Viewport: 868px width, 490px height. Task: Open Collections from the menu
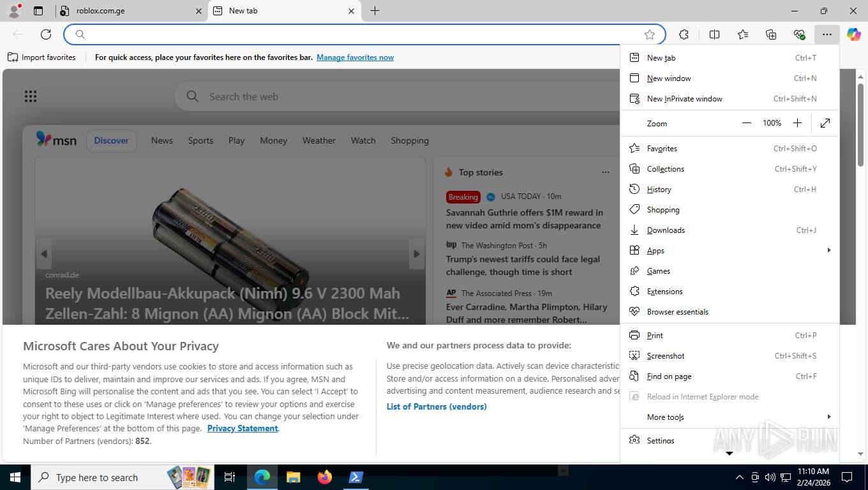coord(730,169)
